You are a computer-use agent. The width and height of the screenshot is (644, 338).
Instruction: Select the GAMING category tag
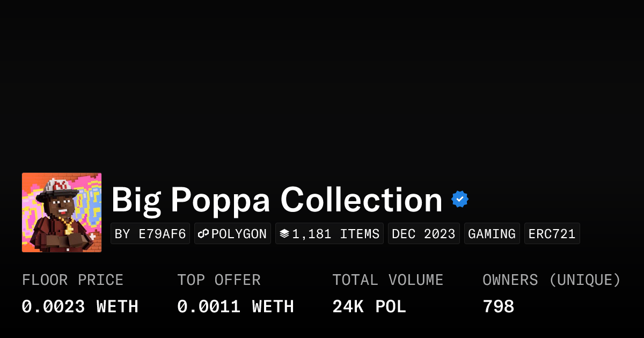(x=492, y=234)
